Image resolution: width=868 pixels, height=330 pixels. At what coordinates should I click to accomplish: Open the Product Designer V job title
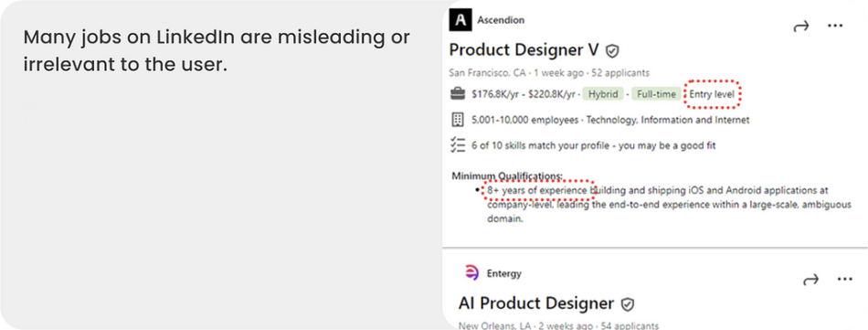click(x=524, y=50)
